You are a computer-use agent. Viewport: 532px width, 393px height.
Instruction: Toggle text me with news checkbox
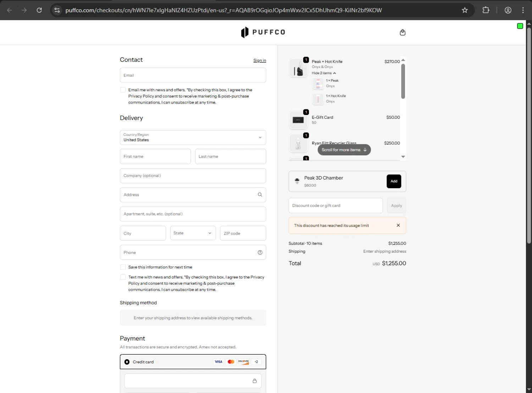pos(123,277)
